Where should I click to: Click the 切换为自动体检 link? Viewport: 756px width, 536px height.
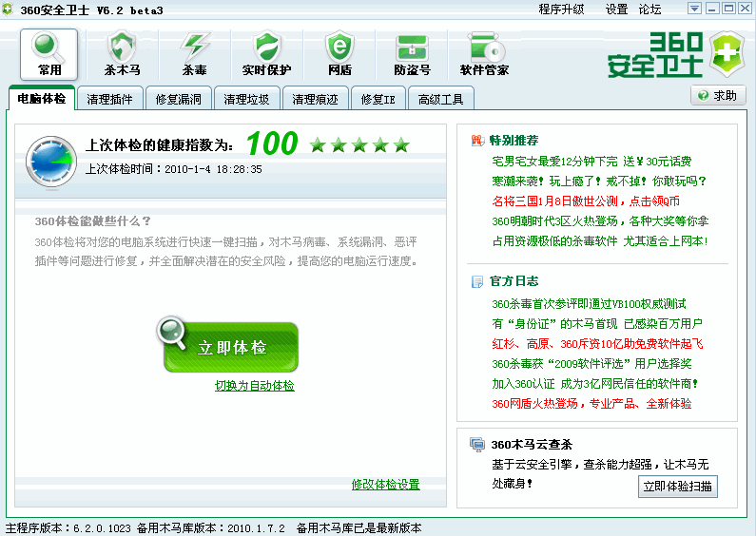tap(255, 386)
